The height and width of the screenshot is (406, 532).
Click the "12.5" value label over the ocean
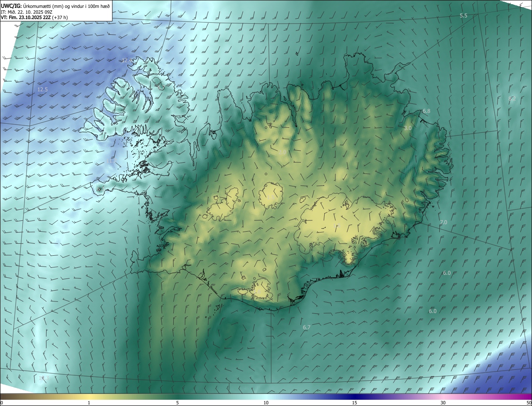click(x=42, y=89)
